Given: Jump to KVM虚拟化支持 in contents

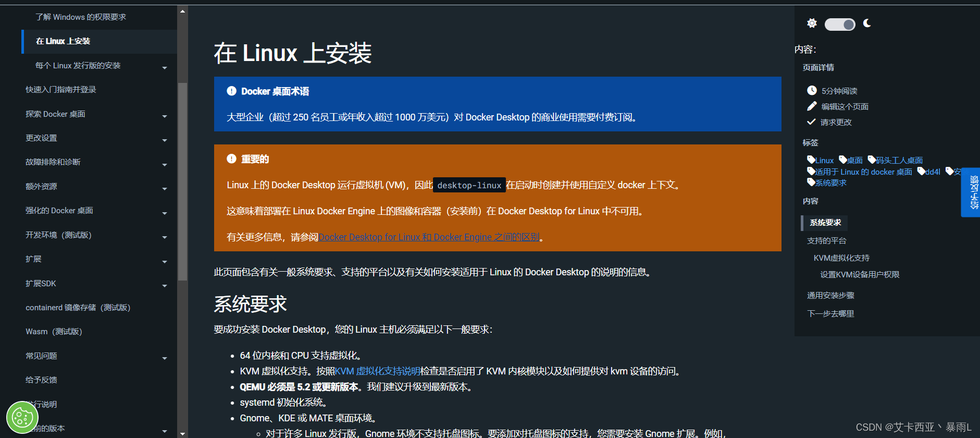Looking at the screenshot, I should tap(841, 258).
